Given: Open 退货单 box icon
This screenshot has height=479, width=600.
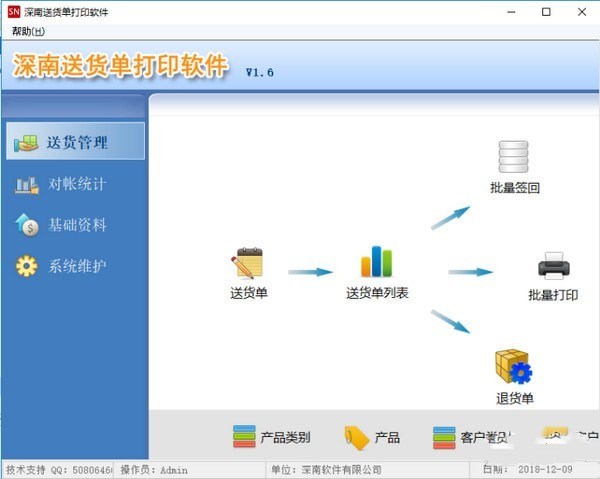Looking at the screenshot, I should coord(514,367).
